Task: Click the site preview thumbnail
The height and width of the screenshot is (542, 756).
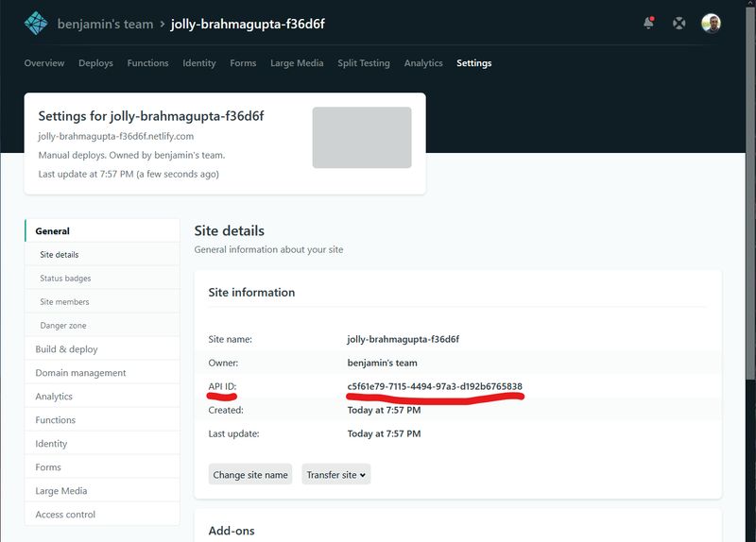Action: point(362,137)
